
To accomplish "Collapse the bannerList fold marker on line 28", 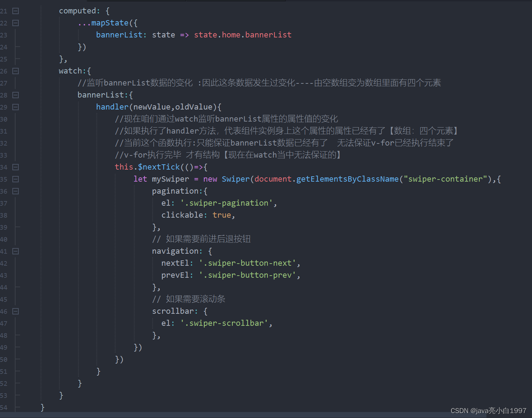I will 16,95.
